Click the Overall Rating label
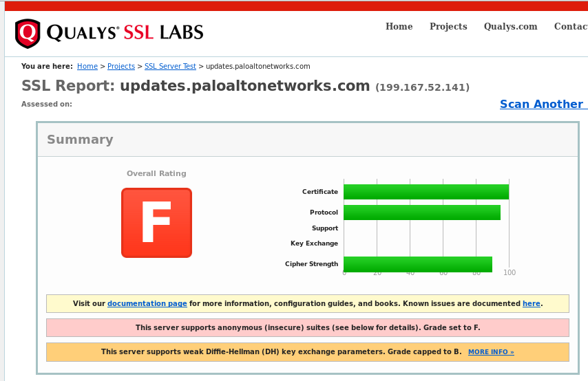The height and width of the screenshot is (381, 588). click(156, 173)
